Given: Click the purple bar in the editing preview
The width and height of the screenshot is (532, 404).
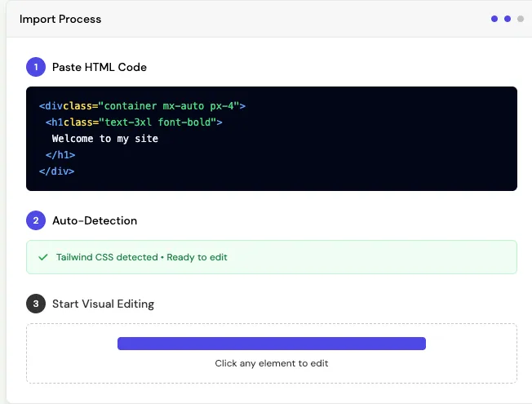Looking at the screenshot, I should [272, 344].
